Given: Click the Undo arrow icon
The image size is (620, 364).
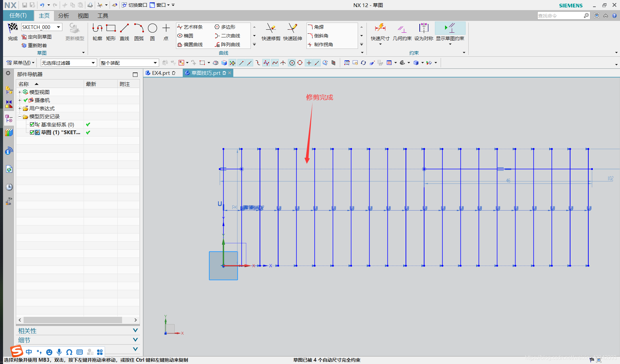Looking at the screenshot, I should click(x=42, y=5).
